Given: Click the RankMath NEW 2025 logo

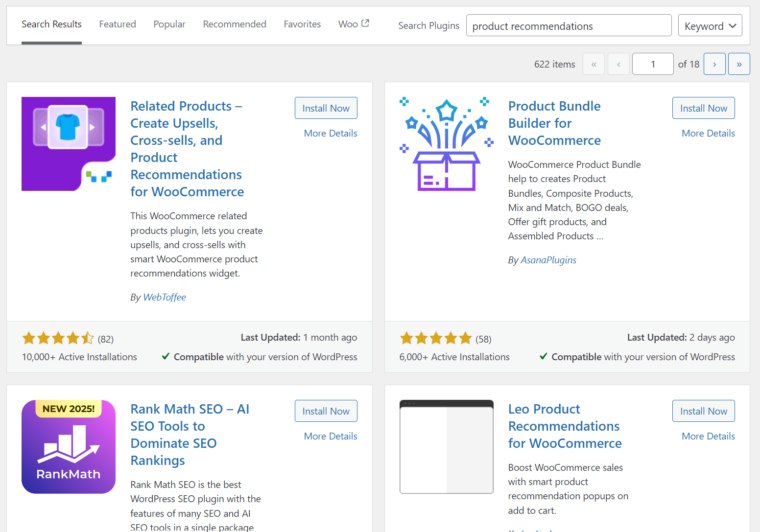Looking at the screenshot, I should [x=68, y=446].
